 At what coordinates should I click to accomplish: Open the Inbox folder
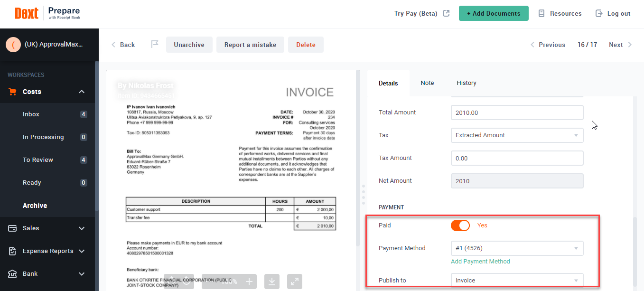[x=47, y=114]
